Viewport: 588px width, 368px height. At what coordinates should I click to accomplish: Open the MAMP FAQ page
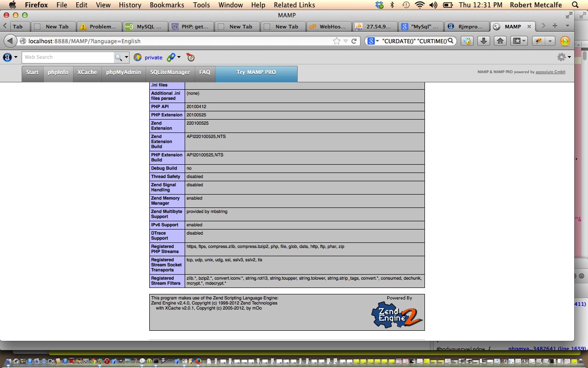pos(205,74)
